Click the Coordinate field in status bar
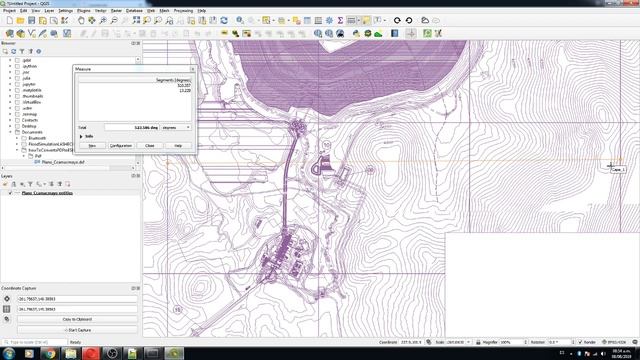Viewport: 640px width, 360px height. (412, 342)
